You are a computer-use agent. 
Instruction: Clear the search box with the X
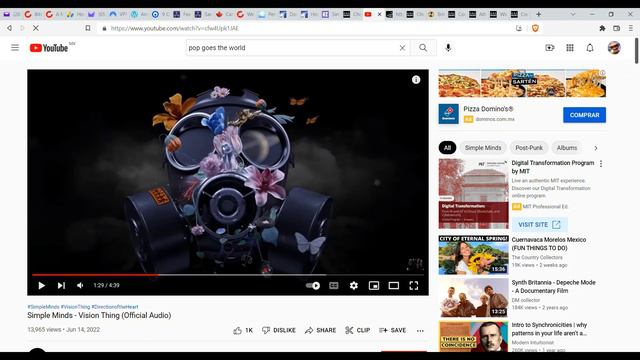402,48
